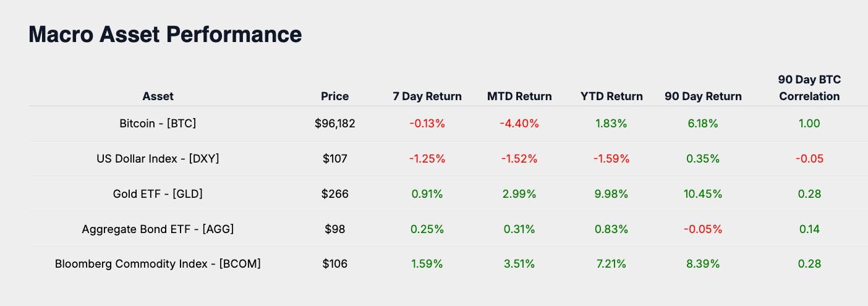Click the Gold ETF - [GLD] asset name
868x306 pixels.
[x=158, y=194]
